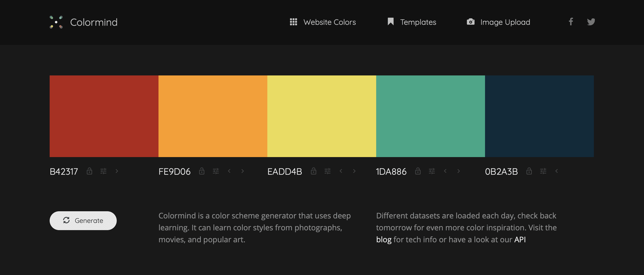Click the green 1DA886 color swatch
The height and width of the screenshot is (275, 644).
(x=430, y=116)
